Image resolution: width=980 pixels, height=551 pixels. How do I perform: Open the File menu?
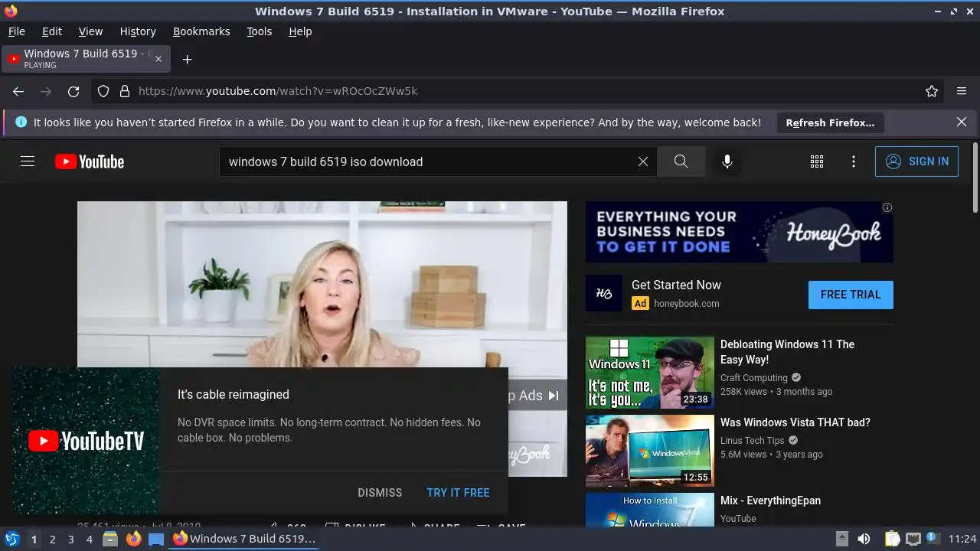click(x=16, y=31)
